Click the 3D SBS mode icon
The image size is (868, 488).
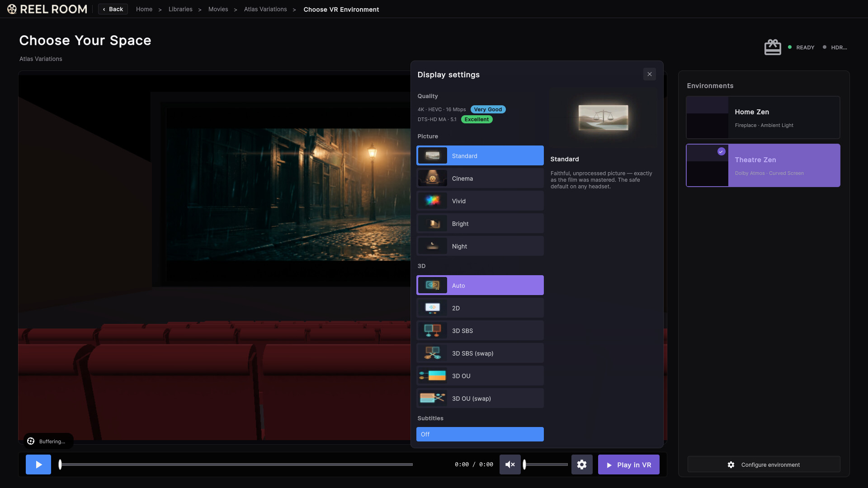[433, 331]
